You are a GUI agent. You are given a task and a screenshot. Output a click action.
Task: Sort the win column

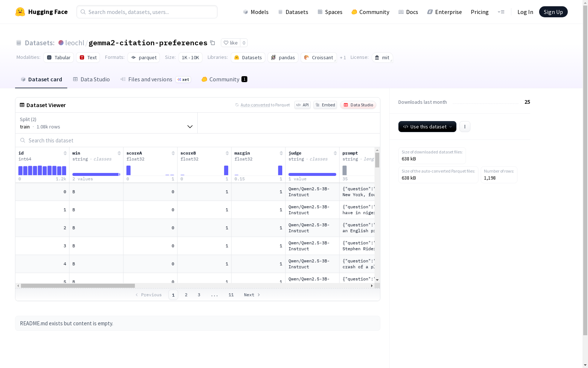point(119,153)
